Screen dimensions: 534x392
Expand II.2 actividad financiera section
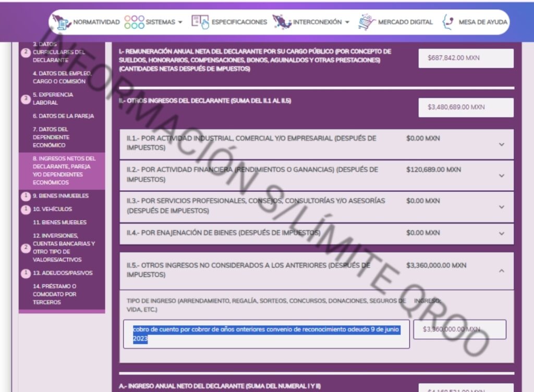501,176
